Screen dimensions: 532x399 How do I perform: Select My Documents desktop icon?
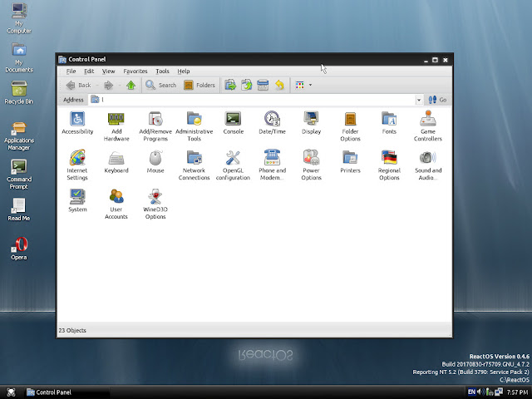coord(19,57)
